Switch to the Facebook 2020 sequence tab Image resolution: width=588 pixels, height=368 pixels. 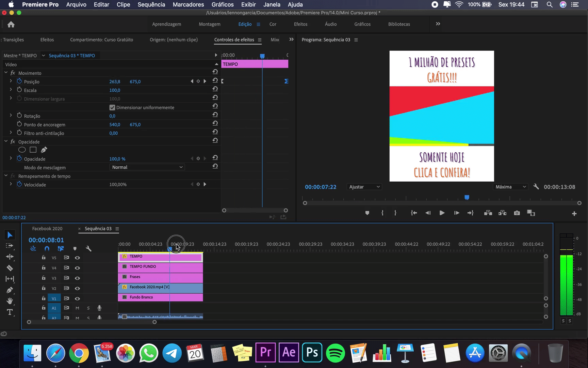(x=47, y=229)
